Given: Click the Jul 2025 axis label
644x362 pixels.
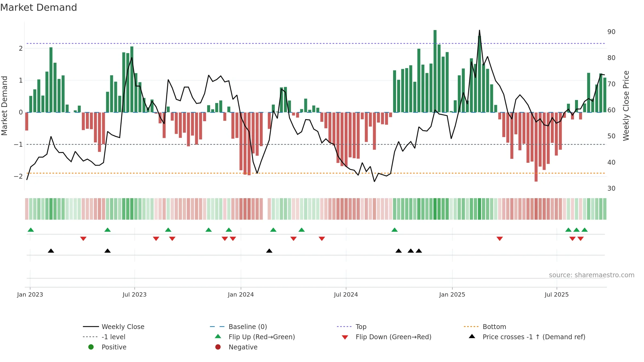Looking at the screenshot, I should 557,294.
